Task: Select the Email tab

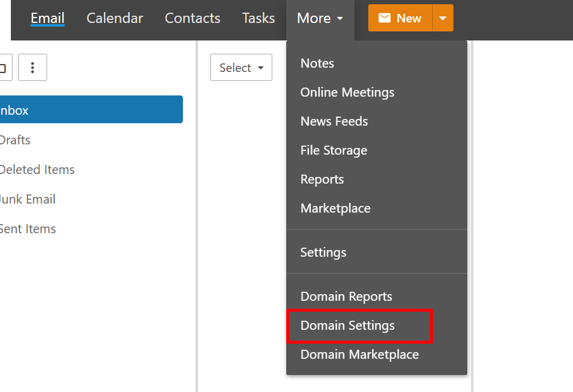Action: [x=48, y=18]
